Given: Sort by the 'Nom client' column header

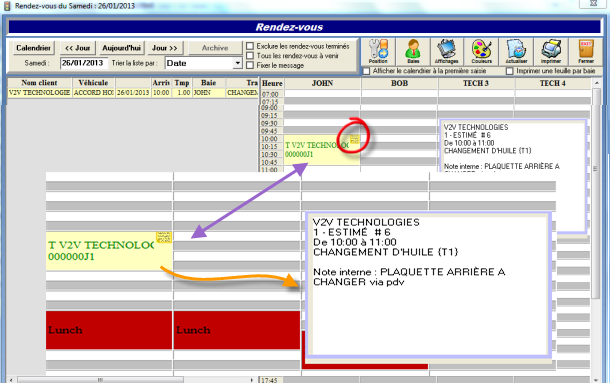Looking at the screenshot, I should (x=39, y=83).
